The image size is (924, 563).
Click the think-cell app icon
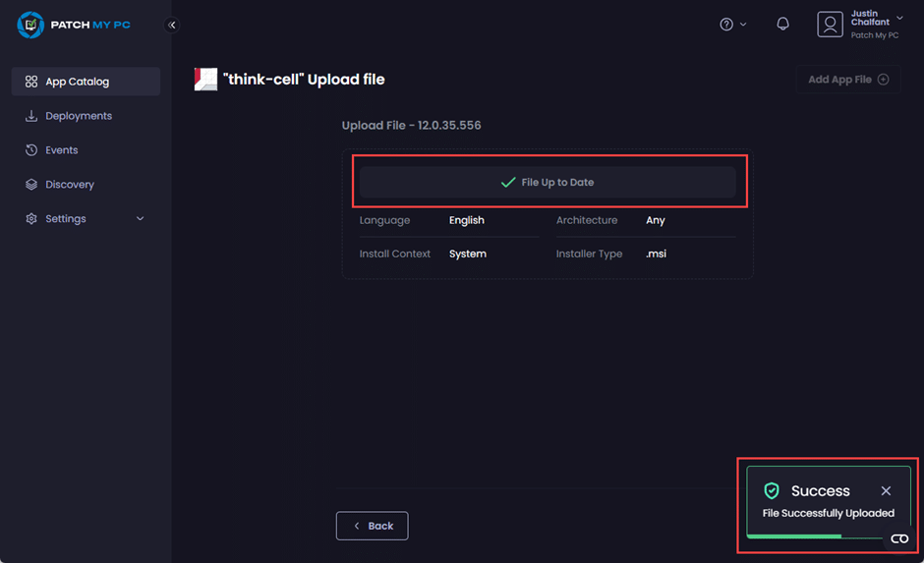point(205,80)
